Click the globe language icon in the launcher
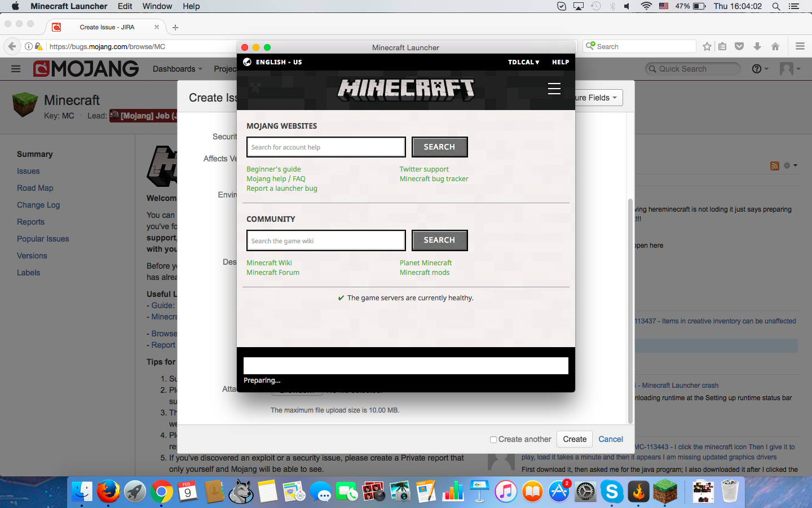This screenshot has width=812, height=508. tap(247, 62)
